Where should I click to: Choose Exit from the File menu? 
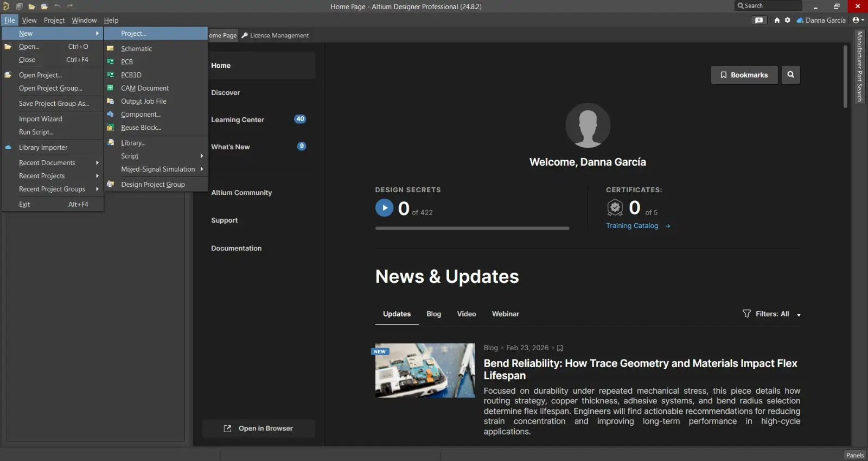53,205
